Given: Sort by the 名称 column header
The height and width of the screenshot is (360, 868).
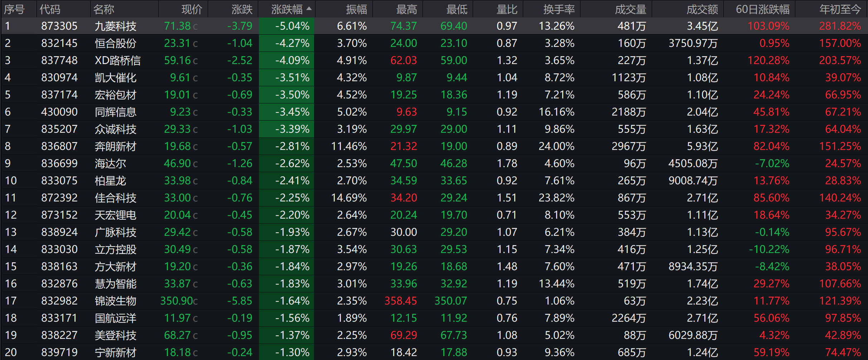Looking at the screenshot, I should [104, 9].
